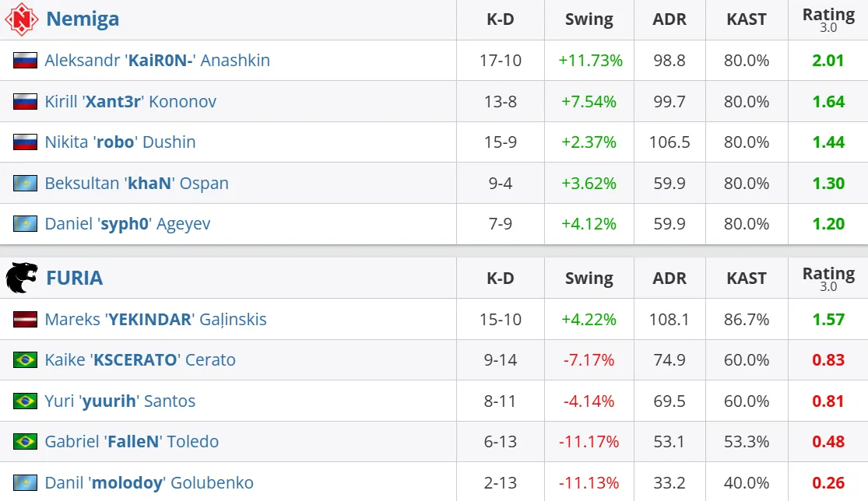Click the Latvian flag beside YEKINDAR
This screenshot has height=501, width=868.
[x=25, y=319]
